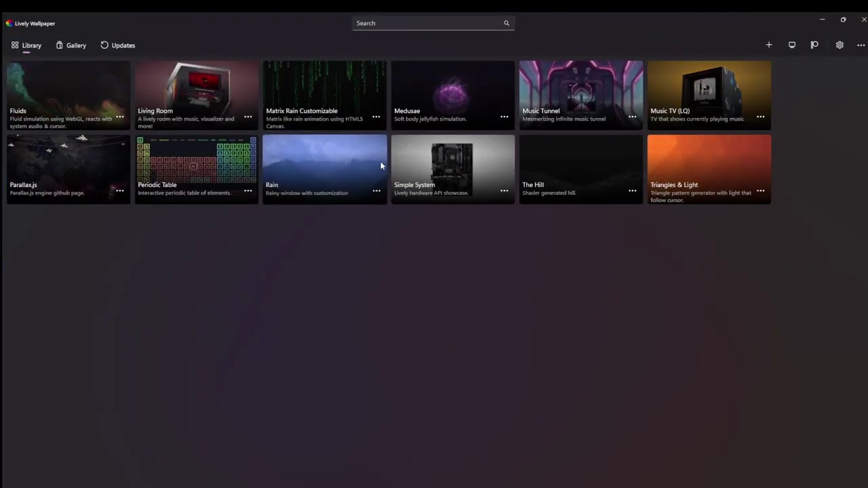Open the Music TV (LQ) ellipsis menu
The width and height of the screenshot is (868, 488).
pyautogui.click(x=761, y=117)
